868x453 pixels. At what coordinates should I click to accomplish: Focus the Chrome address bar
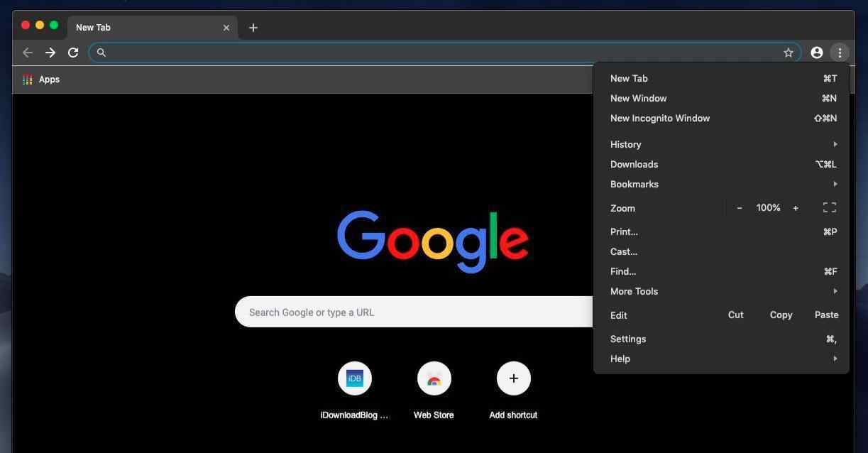coord(444,53)
